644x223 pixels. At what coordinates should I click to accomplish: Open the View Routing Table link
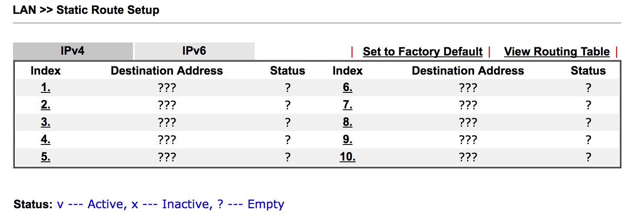pyautogui.click(x=557, y=52)
